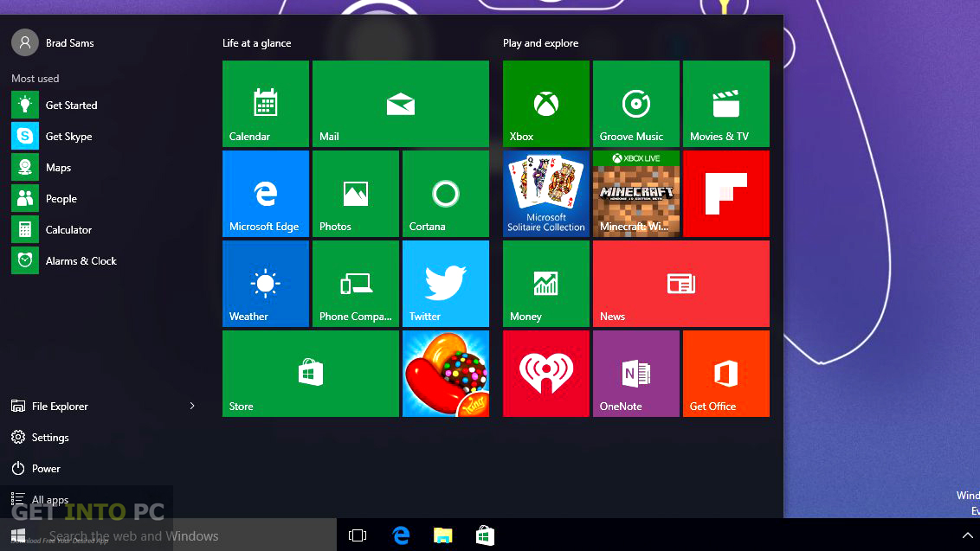Viewport: 980px width, 551px height.
Task: Open the Cortana tile
Action: point(446,194)
